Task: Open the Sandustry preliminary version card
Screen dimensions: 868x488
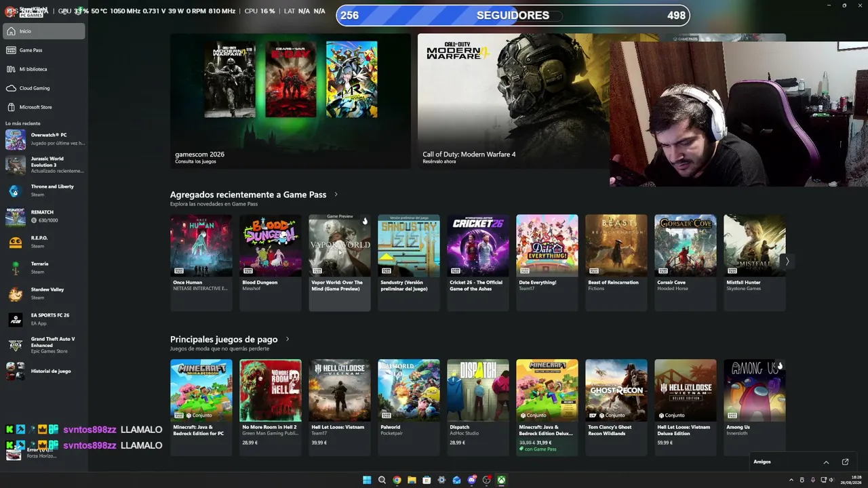Action: point(409,263)
